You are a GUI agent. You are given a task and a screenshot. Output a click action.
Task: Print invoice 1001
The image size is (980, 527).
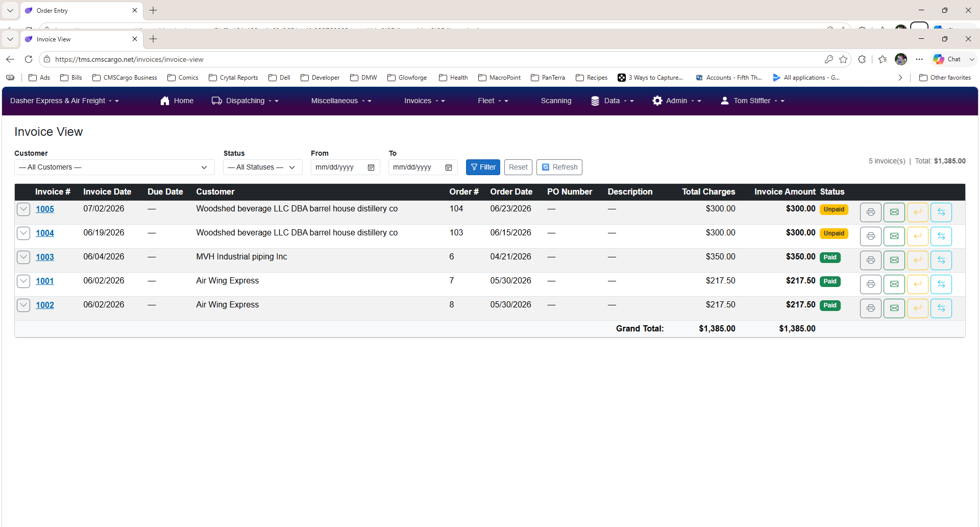coord(871,284)
